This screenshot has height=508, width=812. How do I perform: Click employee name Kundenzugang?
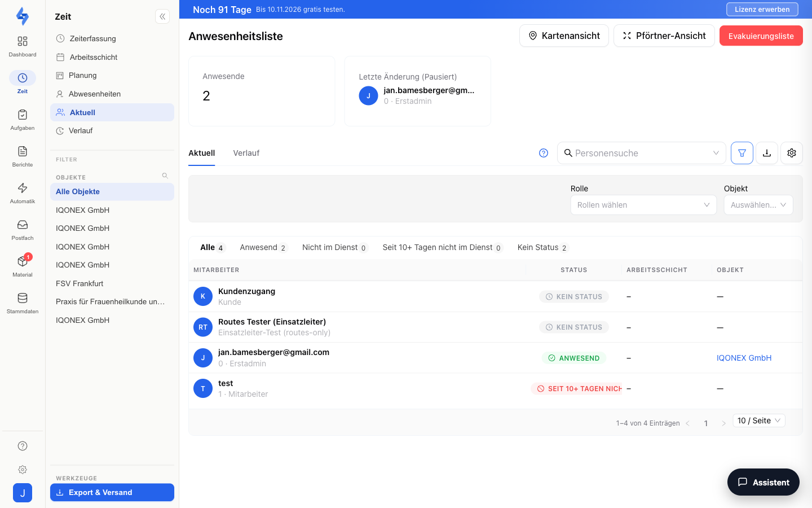click(x=246, y=291)
